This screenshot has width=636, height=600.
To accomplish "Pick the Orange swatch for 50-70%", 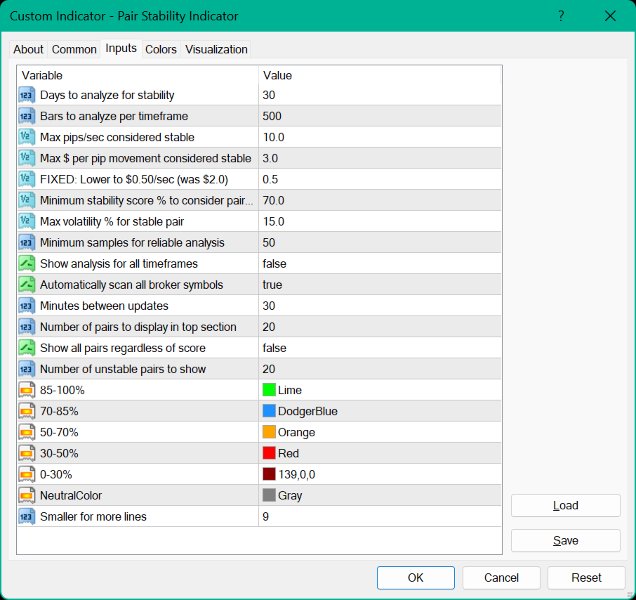I will tap(269, 432).
